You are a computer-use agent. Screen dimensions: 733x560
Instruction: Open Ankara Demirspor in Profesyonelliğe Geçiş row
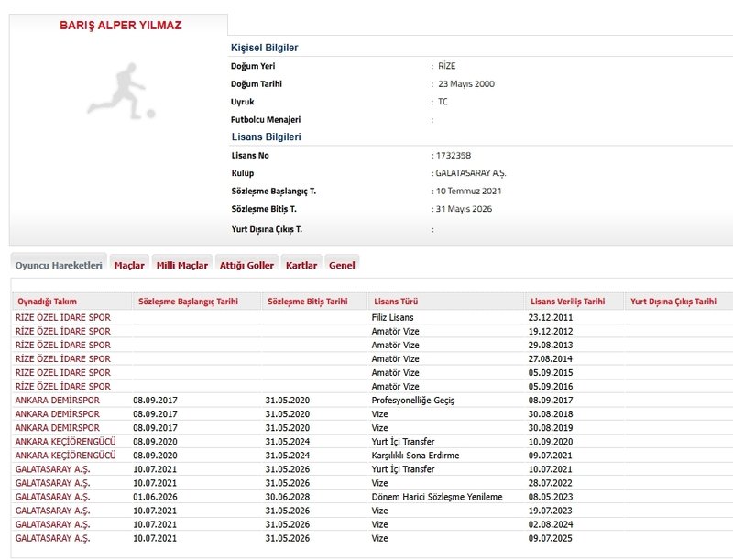click(x=58, y=401)
